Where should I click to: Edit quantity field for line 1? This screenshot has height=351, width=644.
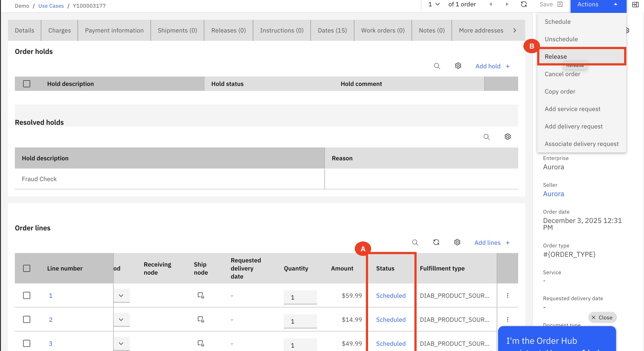tap(300, 297)
